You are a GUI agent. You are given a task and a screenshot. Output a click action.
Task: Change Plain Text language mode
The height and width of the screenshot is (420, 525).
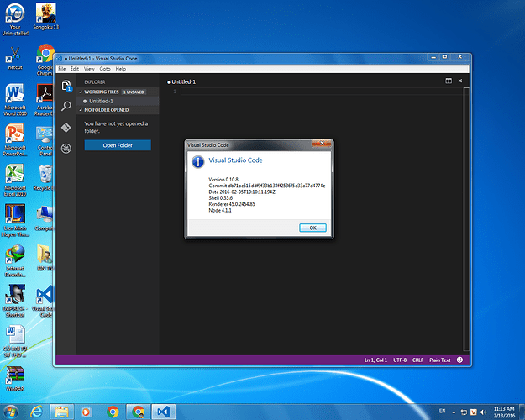(439, 360)
